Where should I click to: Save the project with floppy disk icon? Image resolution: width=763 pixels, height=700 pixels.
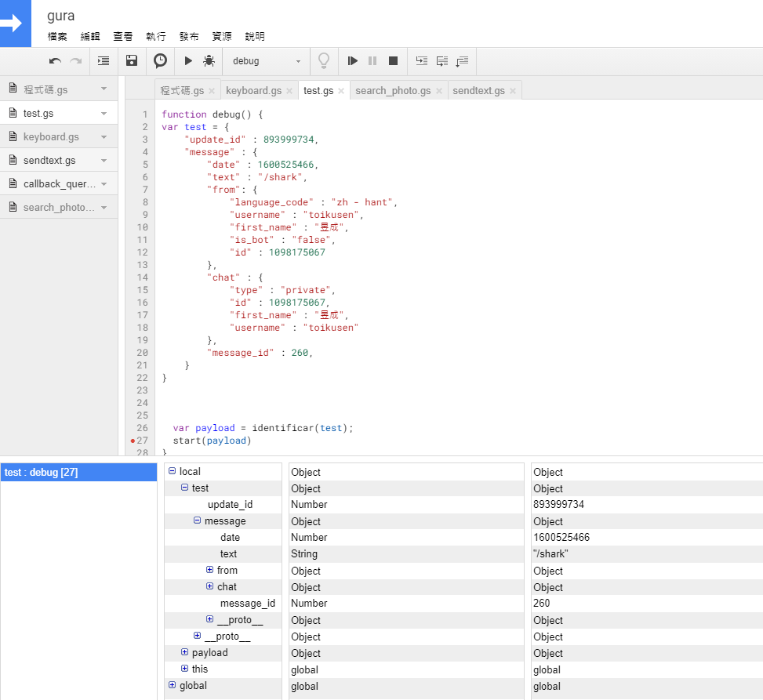[132, 60]
